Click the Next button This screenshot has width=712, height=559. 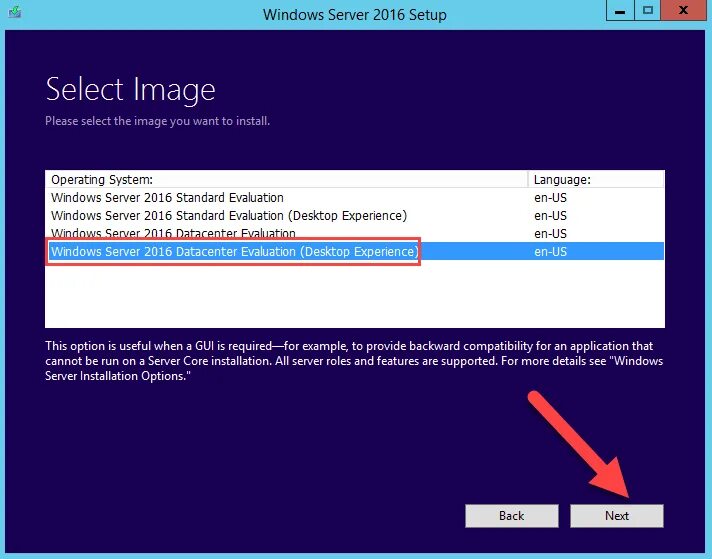(617, 516)
